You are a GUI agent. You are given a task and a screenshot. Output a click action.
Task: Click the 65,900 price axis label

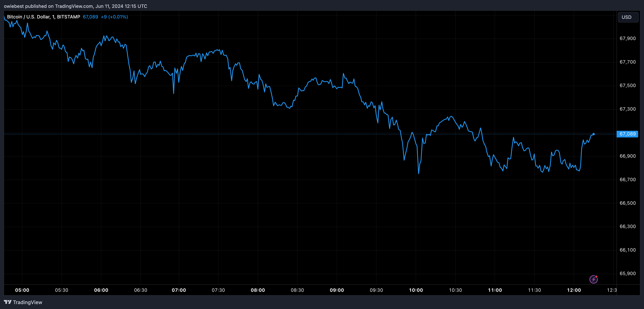click(x=628, y=273)
